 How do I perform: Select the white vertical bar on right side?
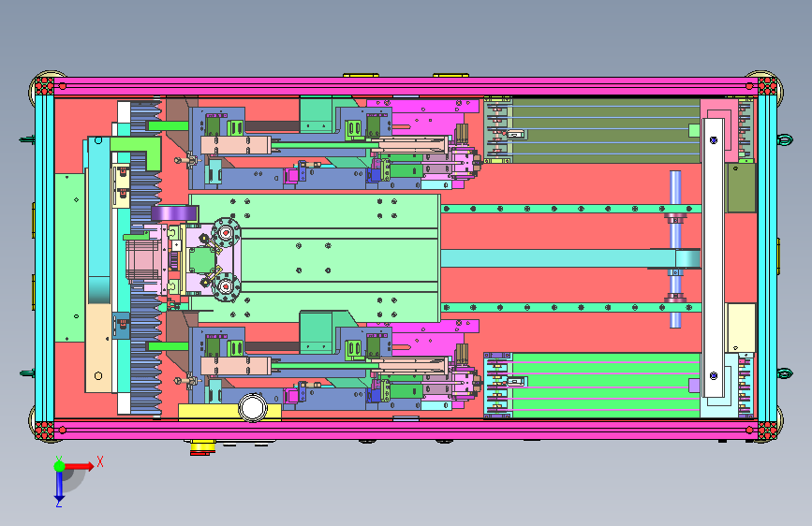click(x=713, y=257)
